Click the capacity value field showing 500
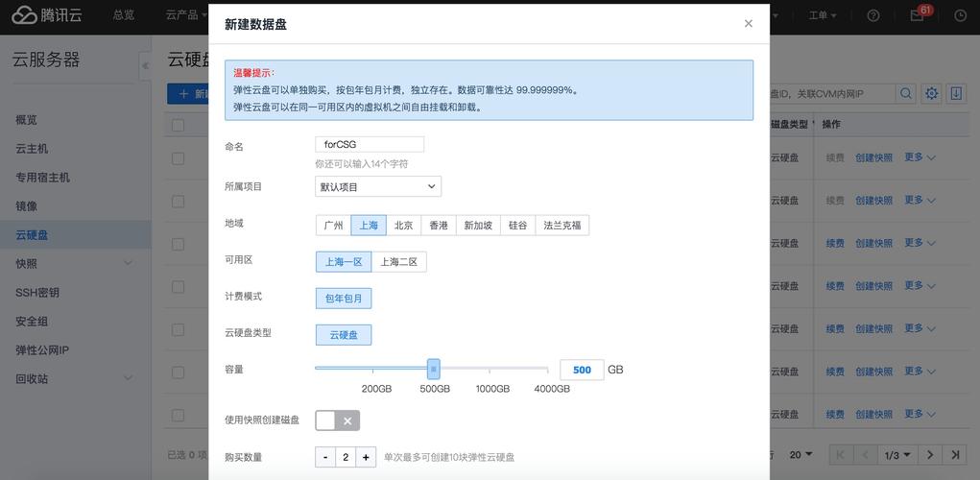Image resolution: width=980 pixels, height=480 pixels. (582, 370)
